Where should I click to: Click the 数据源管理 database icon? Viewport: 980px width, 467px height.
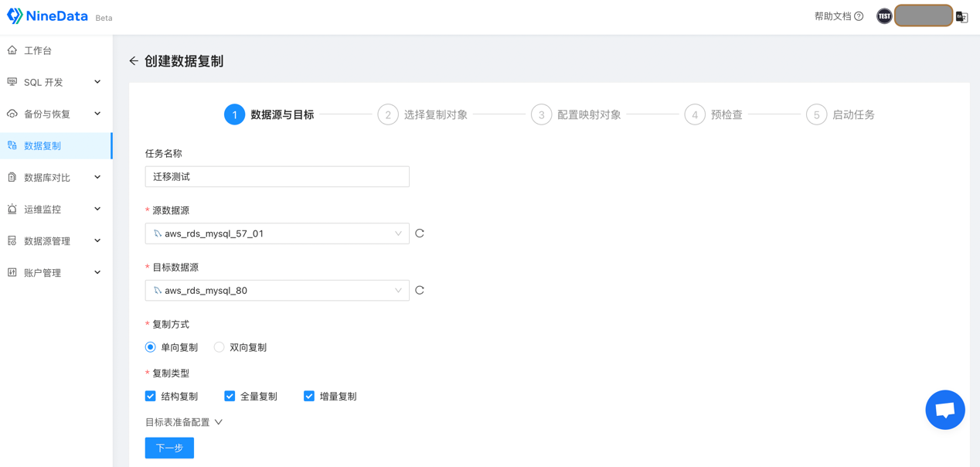click(12, 240)
